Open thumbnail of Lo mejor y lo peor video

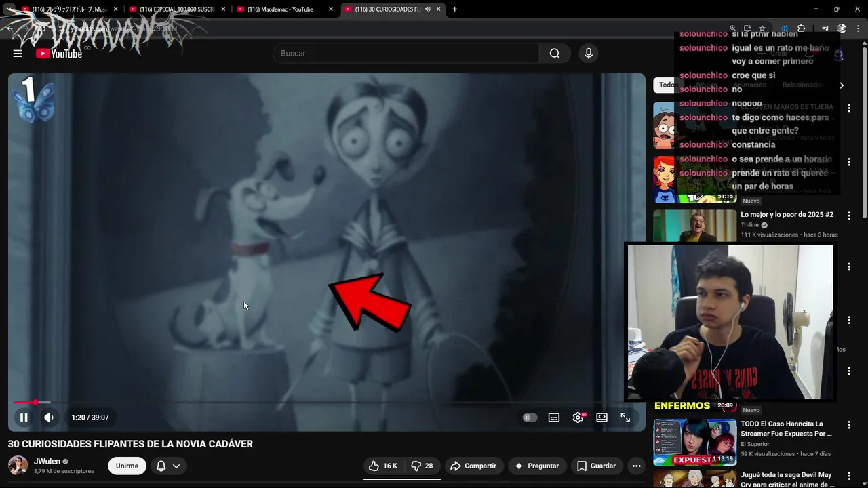click(694, 226)
